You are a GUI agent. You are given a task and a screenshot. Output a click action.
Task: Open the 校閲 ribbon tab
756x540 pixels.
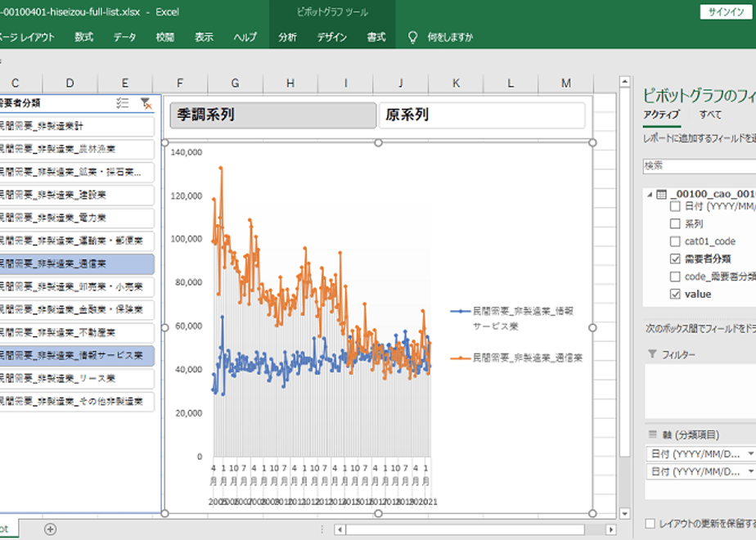point(165,37)
